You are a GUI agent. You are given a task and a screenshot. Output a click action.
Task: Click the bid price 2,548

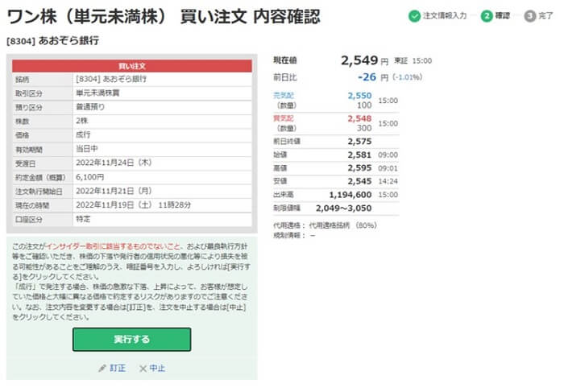359,118
